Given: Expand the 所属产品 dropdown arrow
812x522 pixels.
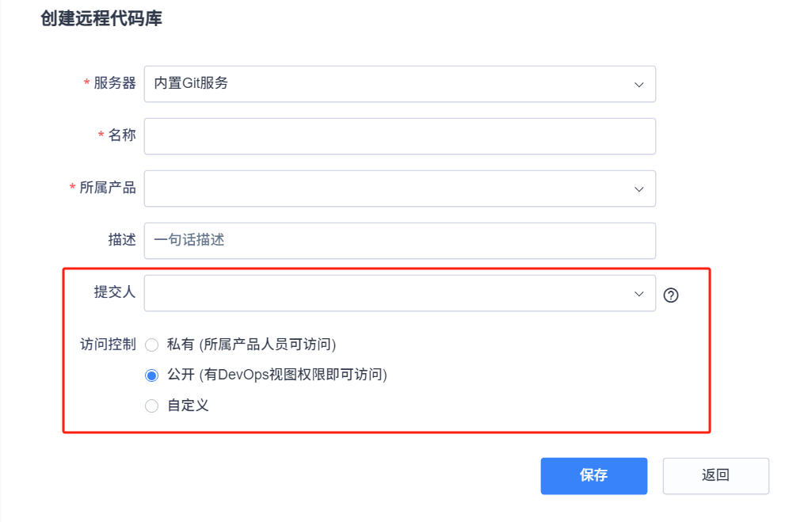Looking at the screenshot, I should point(639,189).
